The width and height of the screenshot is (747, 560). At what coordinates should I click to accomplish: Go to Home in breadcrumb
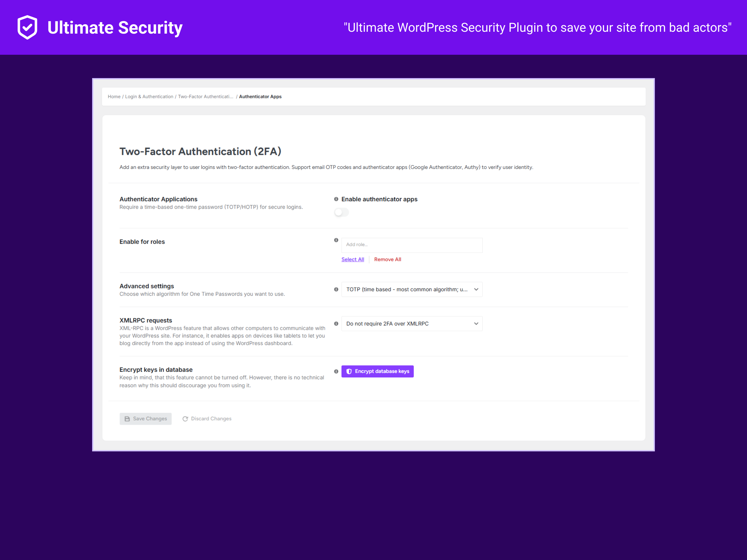point(114,96)
